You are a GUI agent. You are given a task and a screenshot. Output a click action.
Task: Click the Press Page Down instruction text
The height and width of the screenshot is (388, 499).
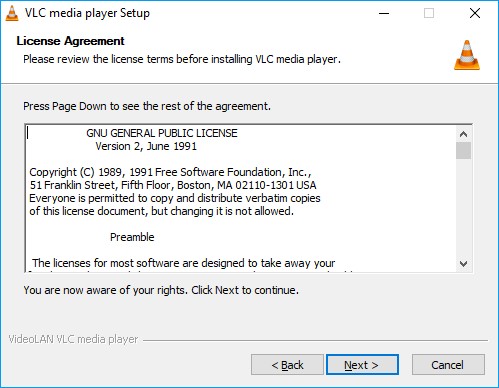click(147, 106)
